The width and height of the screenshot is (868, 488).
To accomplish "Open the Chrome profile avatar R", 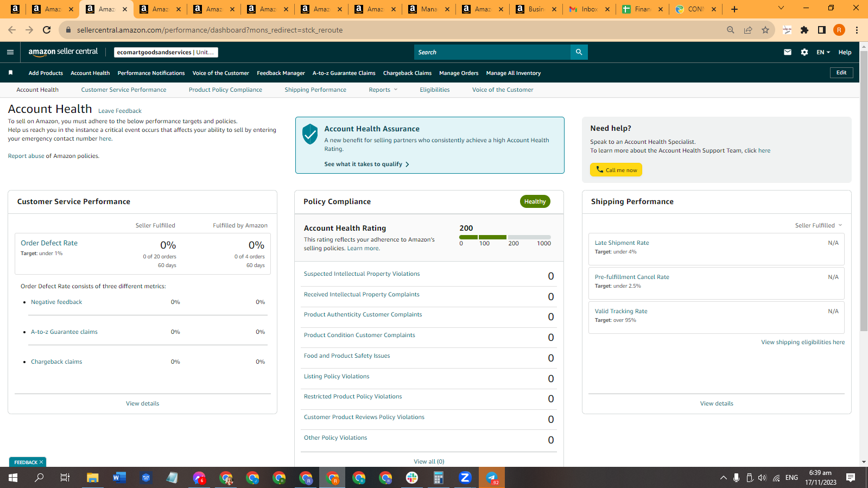I will (x=839, y=30).
